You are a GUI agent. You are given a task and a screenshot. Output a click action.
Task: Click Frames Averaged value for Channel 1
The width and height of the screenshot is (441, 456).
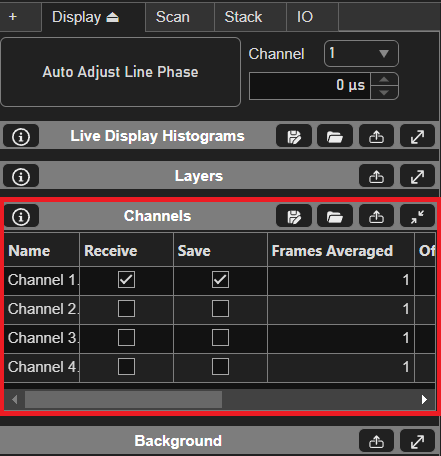(x=341, y=280)
